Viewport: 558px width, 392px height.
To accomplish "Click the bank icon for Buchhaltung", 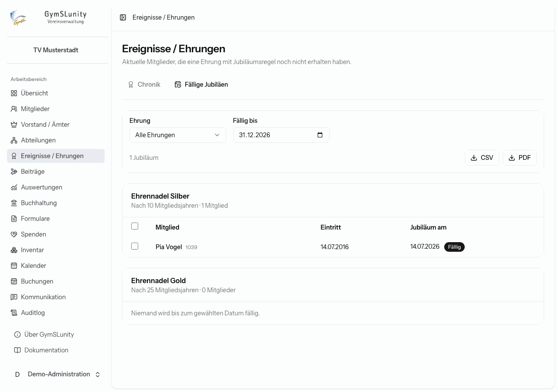I will click(14, 203).
